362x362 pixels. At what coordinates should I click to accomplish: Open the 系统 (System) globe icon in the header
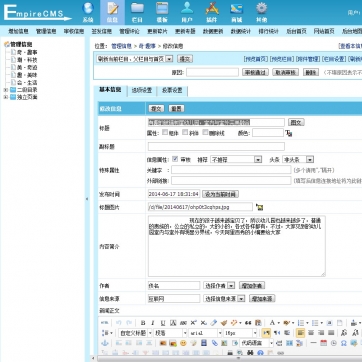(x=88, y=8)
